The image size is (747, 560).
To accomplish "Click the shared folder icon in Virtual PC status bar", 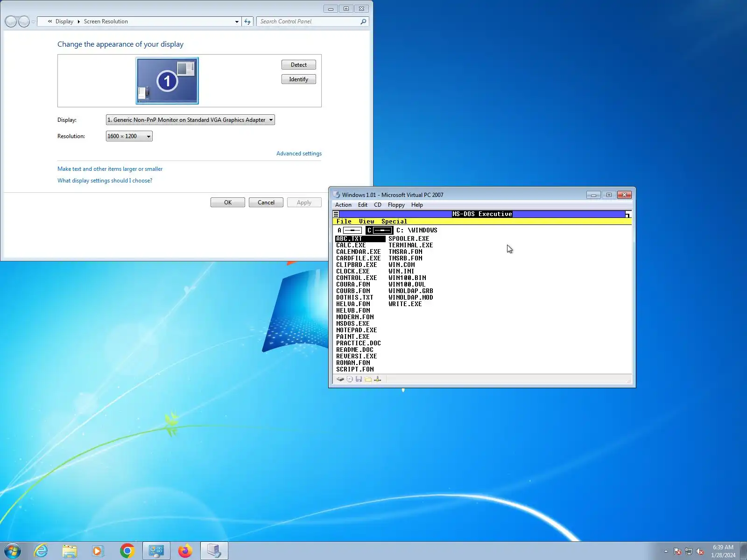I will click(368, 379).
